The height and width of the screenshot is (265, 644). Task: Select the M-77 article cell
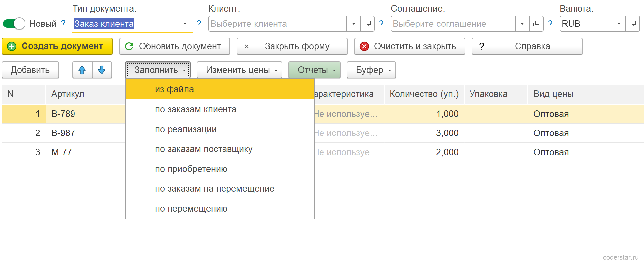[x=85, y=152]
